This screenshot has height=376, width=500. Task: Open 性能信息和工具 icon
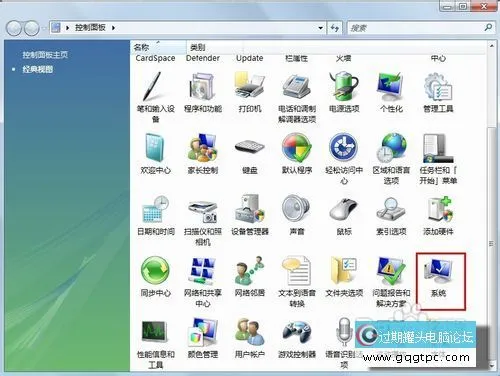pyautogui.click(x=154, y=332)
